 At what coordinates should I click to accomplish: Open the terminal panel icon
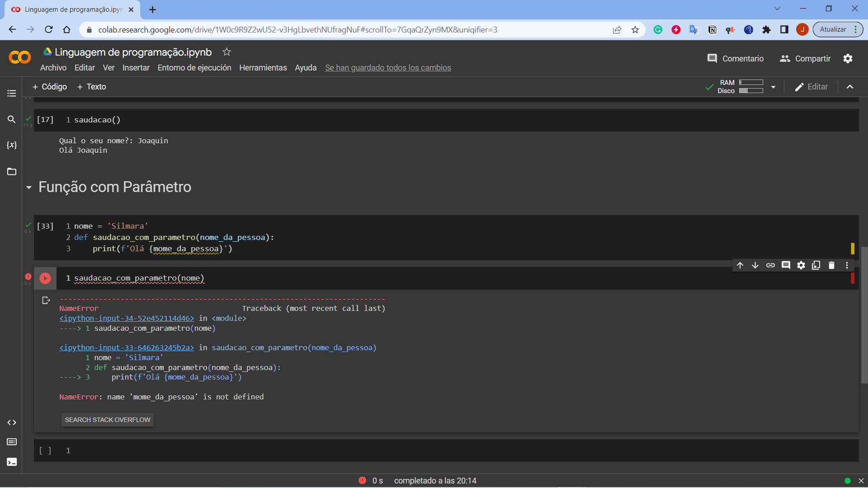pyautogui.click(x=12, y=462)
